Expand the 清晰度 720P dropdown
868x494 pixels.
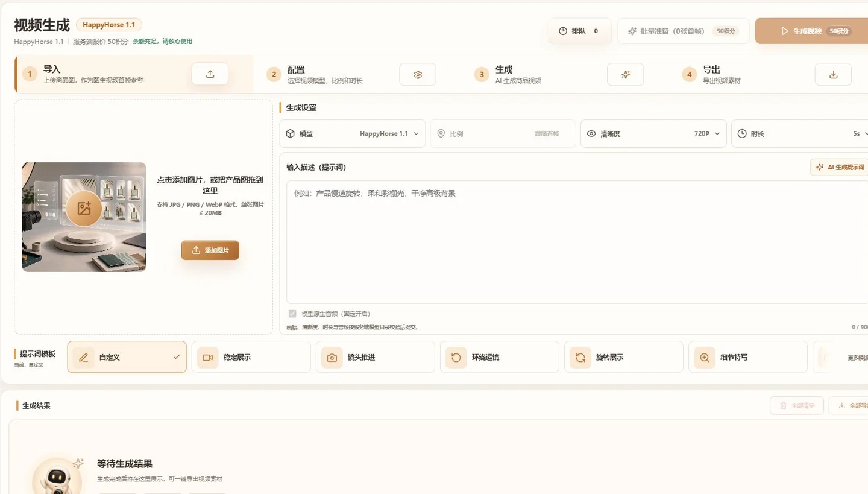(x=654, y=134)
